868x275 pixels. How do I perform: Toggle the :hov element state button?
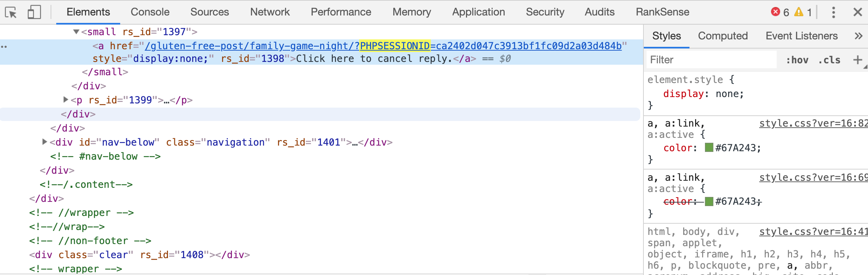point(797,60)
